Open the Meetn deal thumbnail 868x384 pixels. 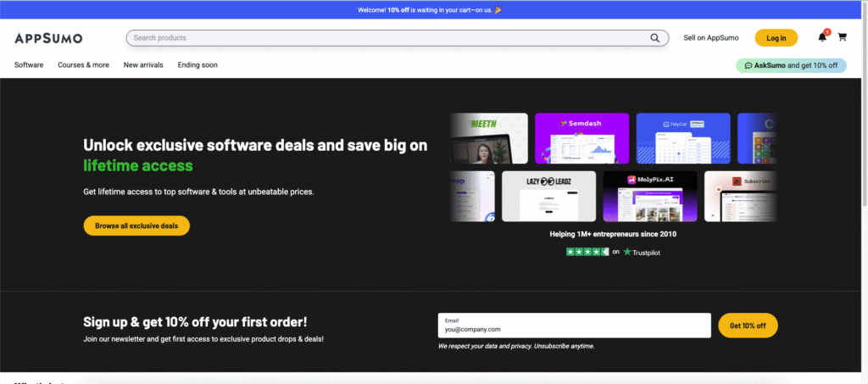[x=489, y=138]
